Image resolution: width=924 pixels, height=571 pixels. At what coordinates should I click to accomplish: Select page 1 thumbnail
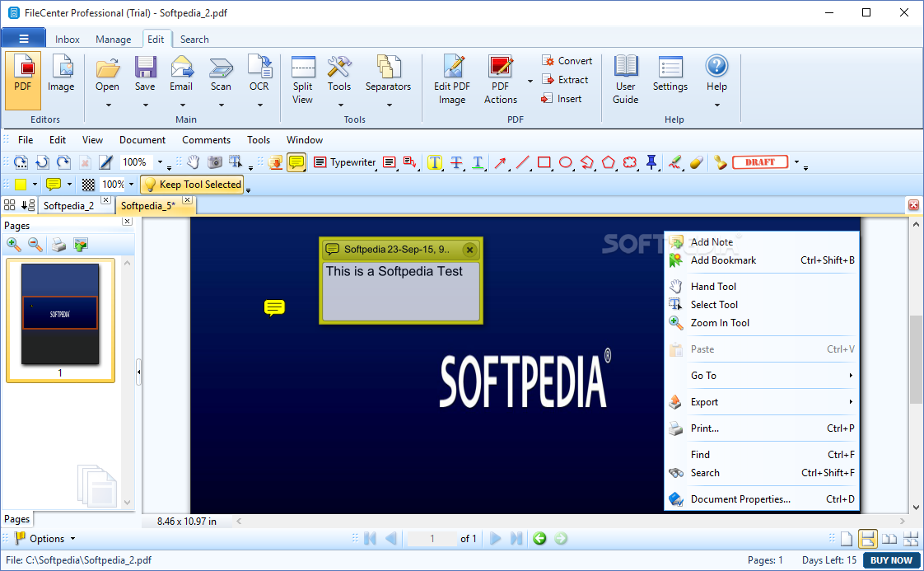[60, 321]
